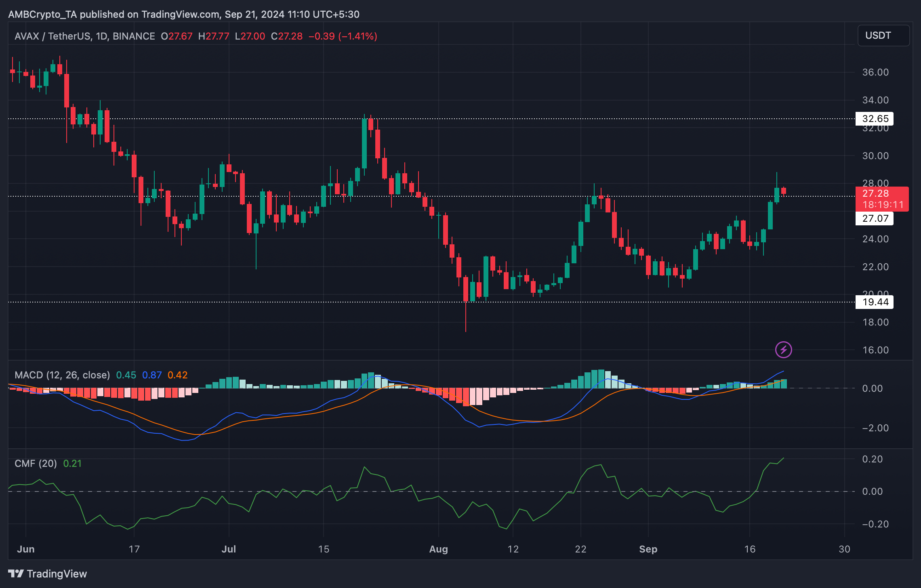Click the 22.00 price axis label
Screen dimensions: 921x588
(x=875, y=267)
